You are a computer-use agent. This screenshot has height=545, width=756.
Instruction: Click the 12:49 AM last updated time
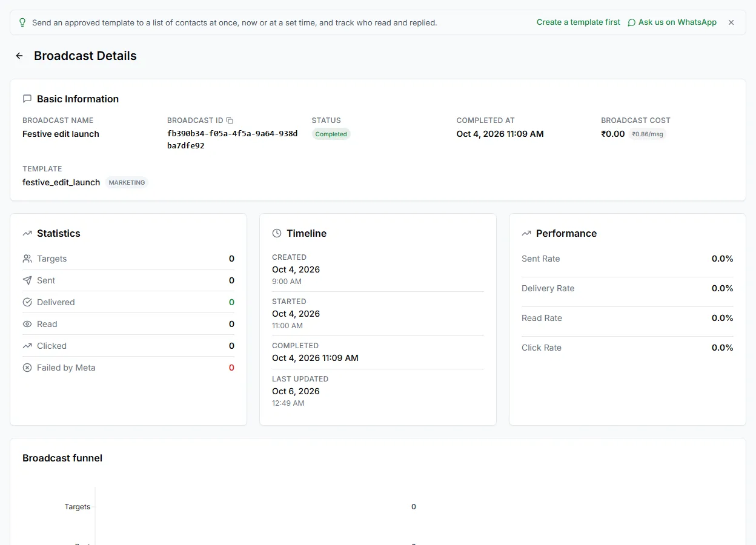point(288,403)
